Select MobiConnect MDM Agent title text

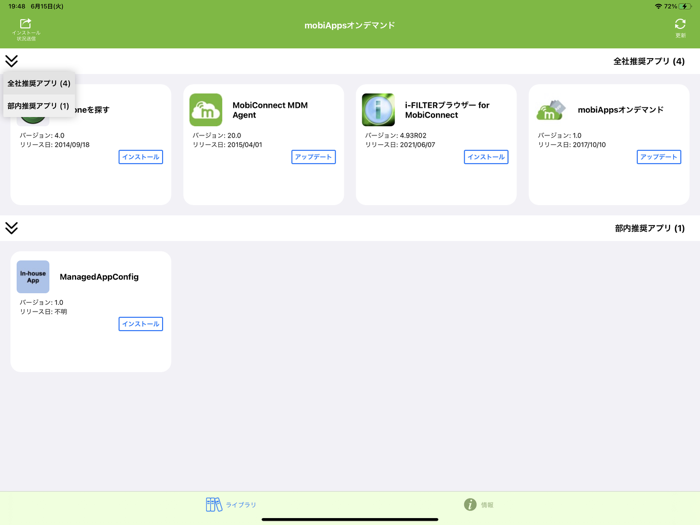point(270,110)
